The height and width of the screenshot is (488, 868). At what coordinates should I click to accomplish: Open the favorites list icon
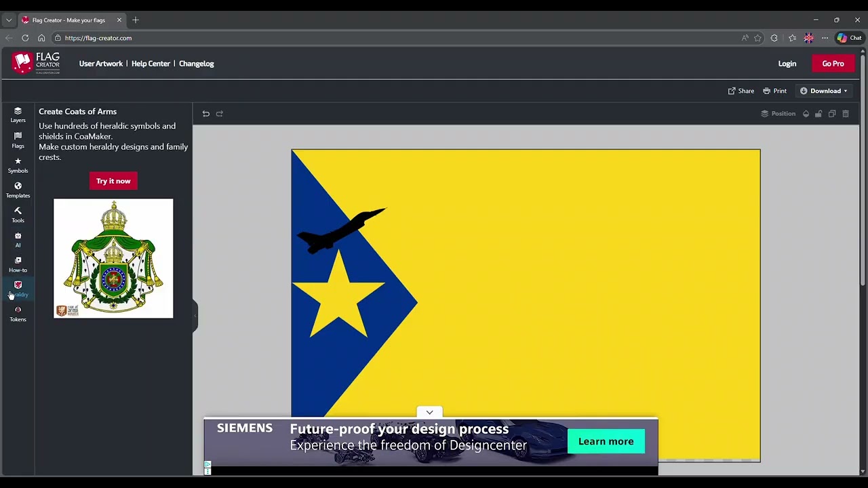[792, 38]
